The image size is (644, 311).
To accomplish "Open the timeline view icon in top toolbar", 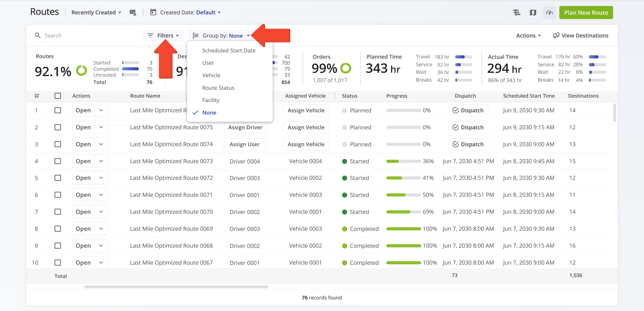I will click(x=517, y=13).
